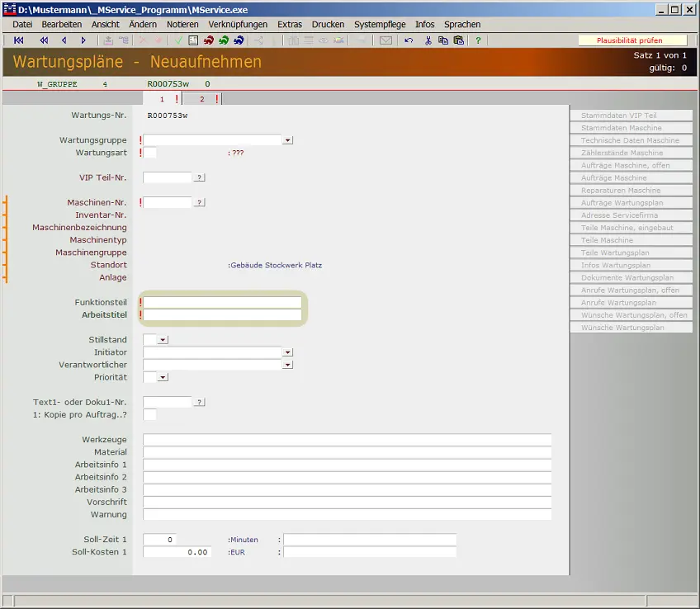Expand the Priorität dropdown
The height and width of the screenshot is (609, 700).
point(163,377)
